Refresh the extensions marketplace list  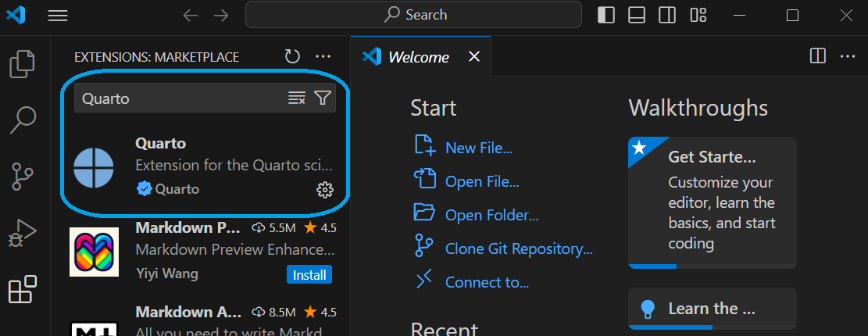tap(292, 56)
